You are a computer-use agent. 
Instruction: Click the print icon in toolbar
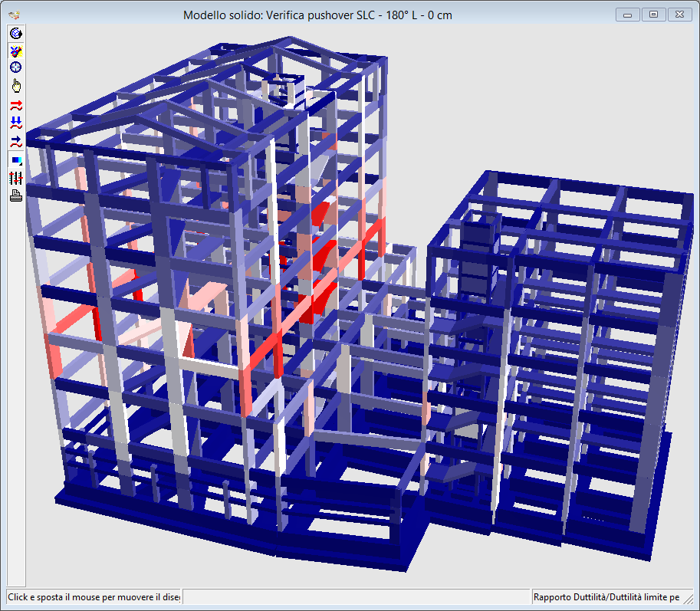pyautogui.click(x=15, y=195)
